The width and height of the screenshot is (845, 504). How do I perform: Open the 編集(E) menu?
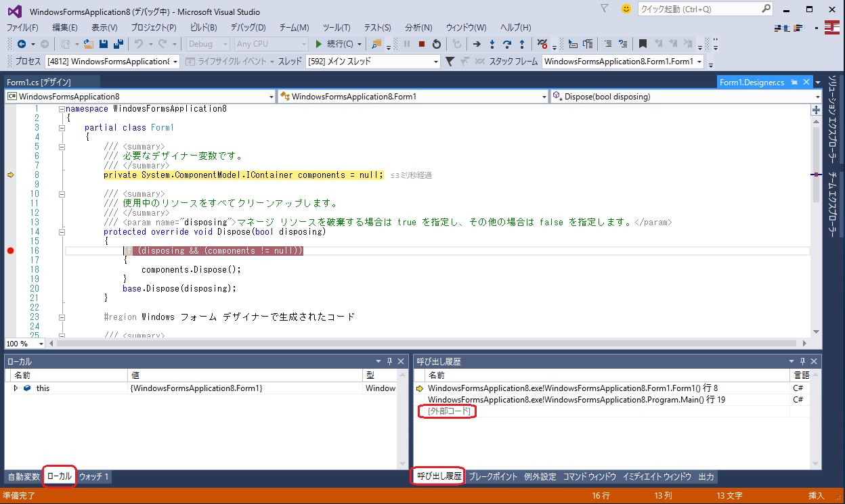tap(65, 27)
